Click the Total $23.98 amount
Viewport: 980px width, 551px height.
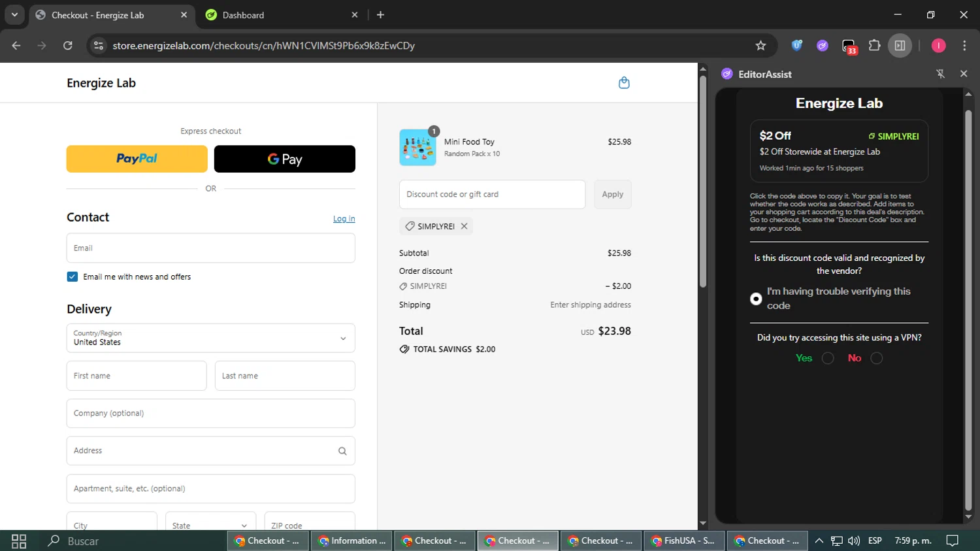615,331
